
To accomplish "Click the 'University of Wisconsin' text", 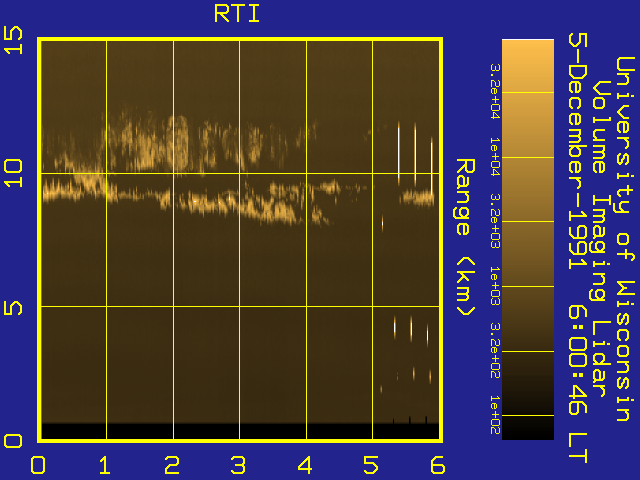I will coord(625,238).
